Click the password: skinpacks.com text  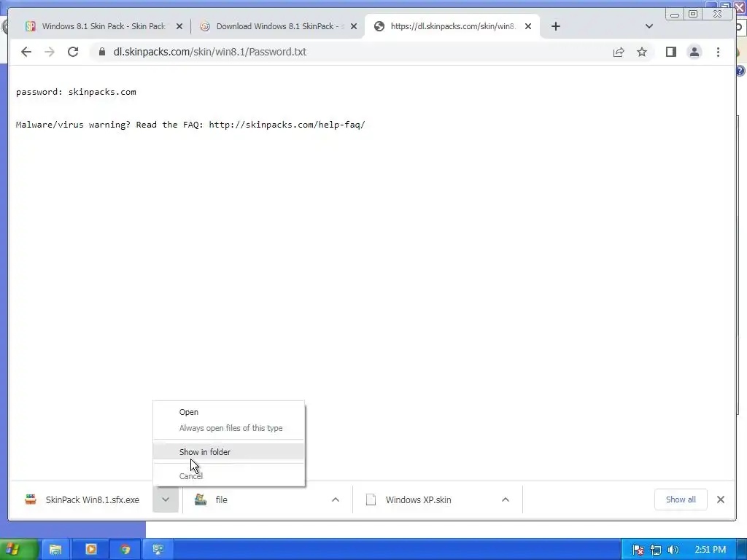pyautogui.click(x=76, y=92)
